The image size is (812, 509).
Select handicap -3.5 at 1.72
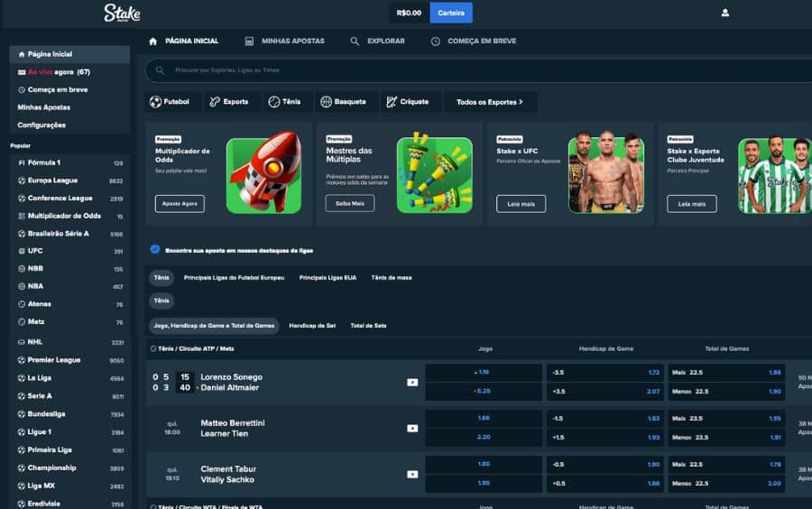604,373
